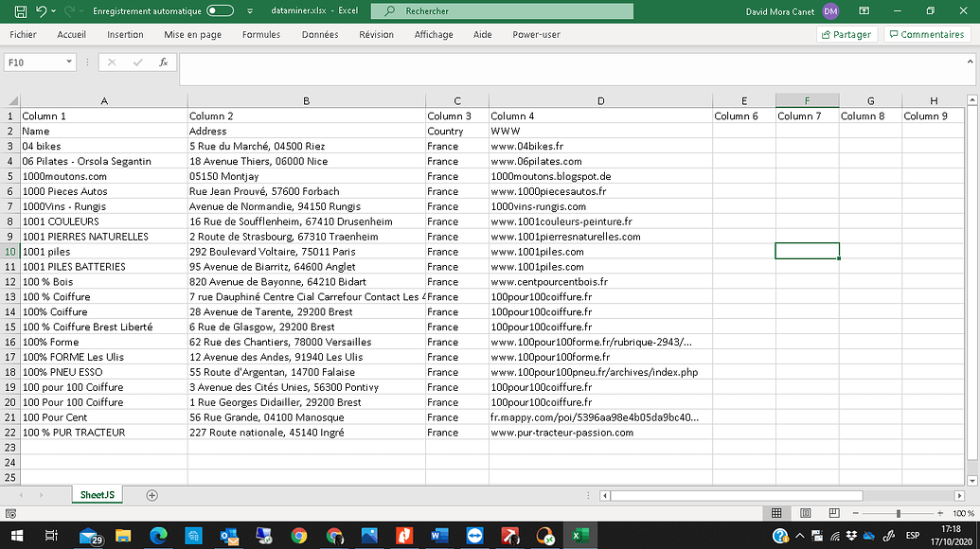Select the SheetJS sheet tab
The width and height of the screenshot is (980, 549).
(x=97, y=495)
